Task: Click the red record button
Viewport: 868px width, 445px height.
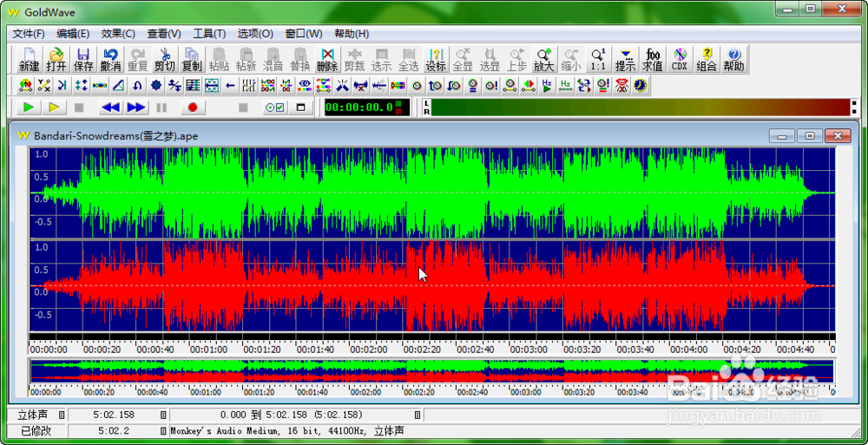Action: click(193, 108)
